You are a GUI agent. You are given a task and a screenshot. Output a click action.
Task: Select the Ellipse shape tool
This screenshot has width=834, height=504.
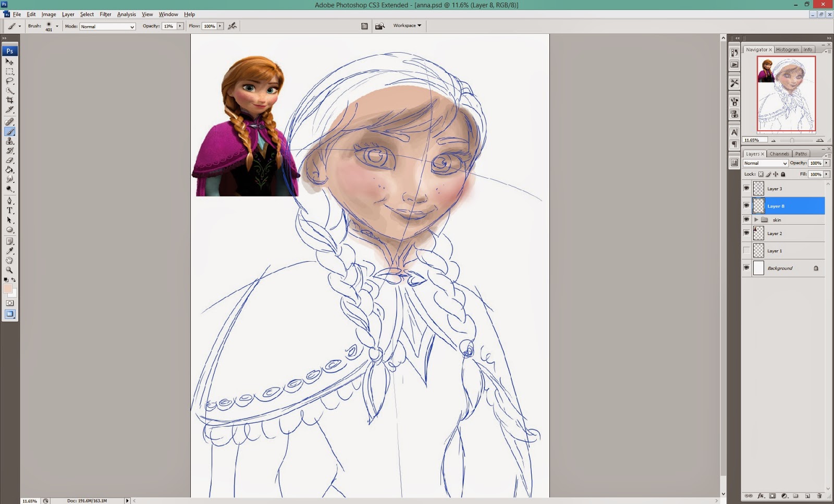[x=9, y=230]
